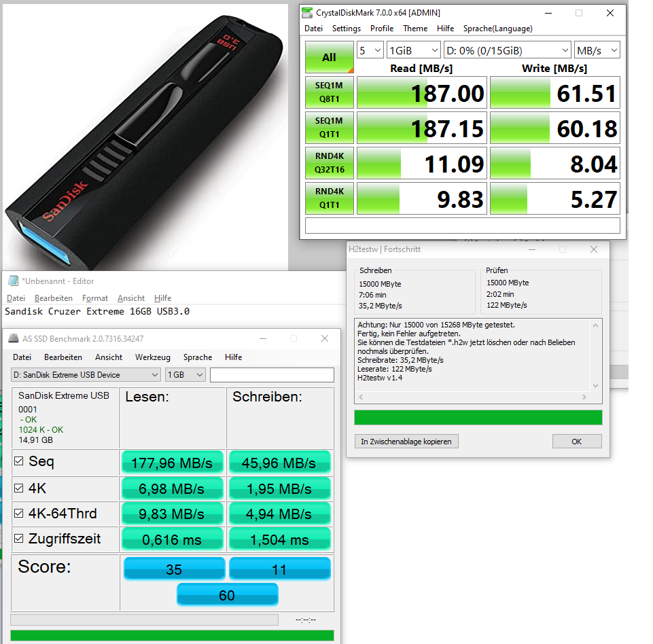Minimize the AS SSD Benchmark window
Screen dimensions: 653x644
[x=263, y=338]
